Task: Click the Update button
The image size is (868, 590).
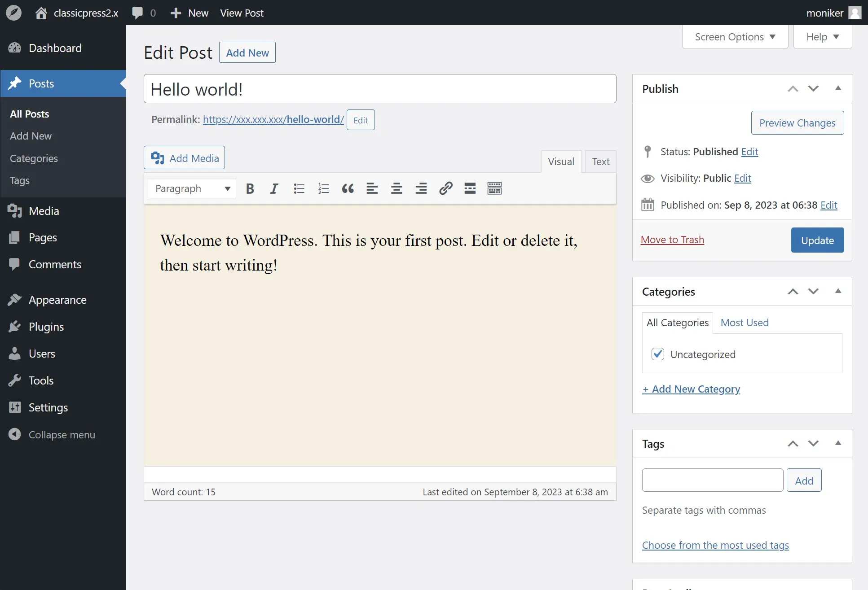Action: tap(817, 240)
